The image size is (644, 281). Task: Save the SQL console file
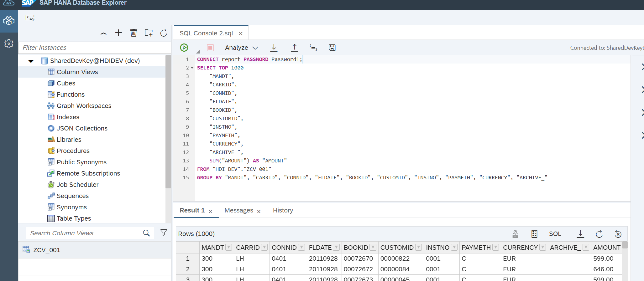[x=332, y=48]
